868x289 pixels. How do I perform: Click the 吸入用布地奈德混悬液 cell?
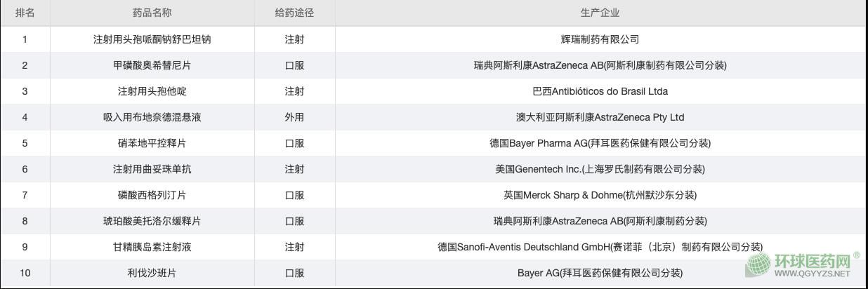point(152,117)
